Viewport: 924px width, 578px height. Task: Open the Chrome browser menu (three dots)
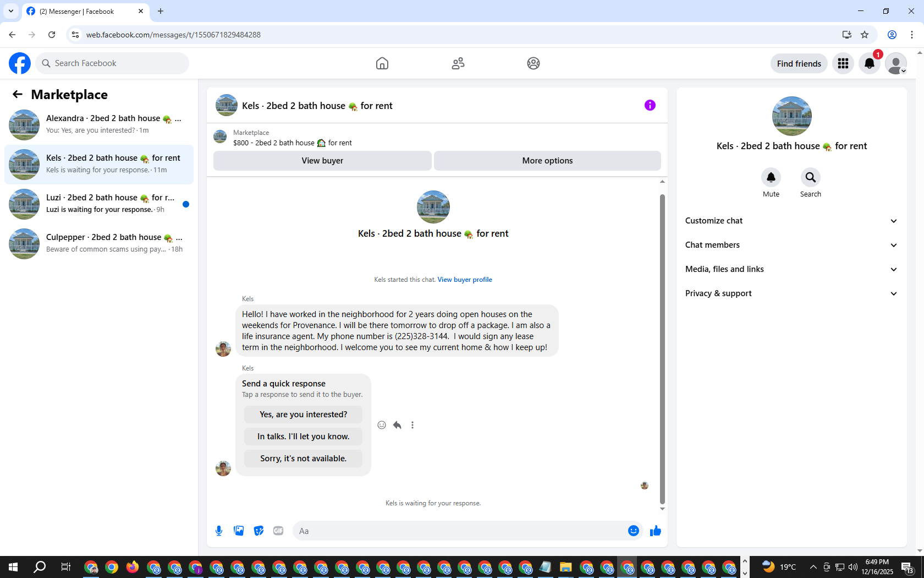click(x=912, y=35)
